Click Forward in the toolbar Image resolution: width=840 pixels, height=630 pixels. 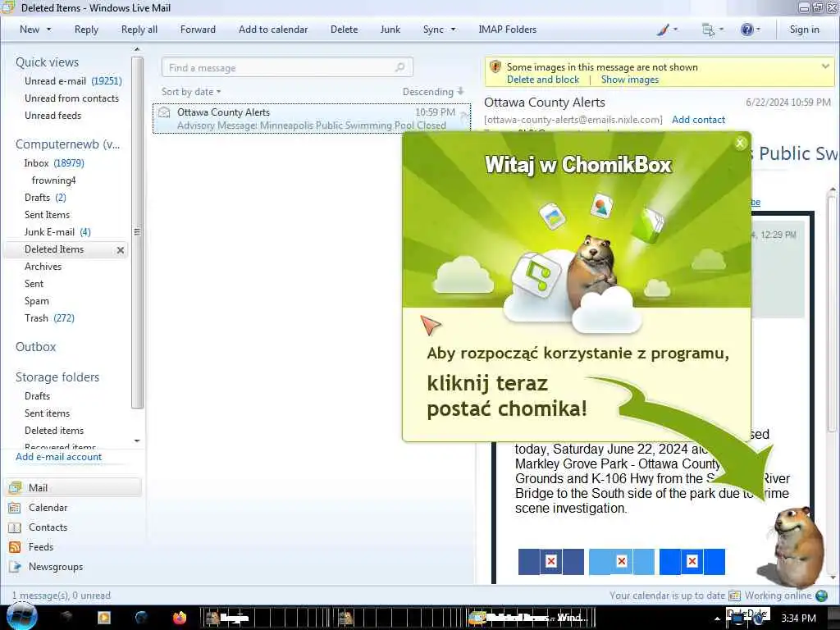198,30
